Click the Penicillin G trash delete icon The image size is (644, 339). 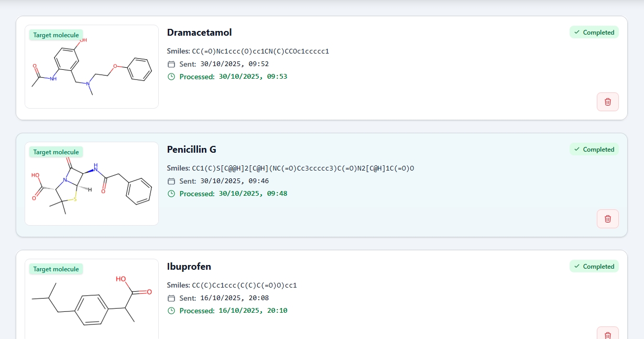(x=607, y=219)
